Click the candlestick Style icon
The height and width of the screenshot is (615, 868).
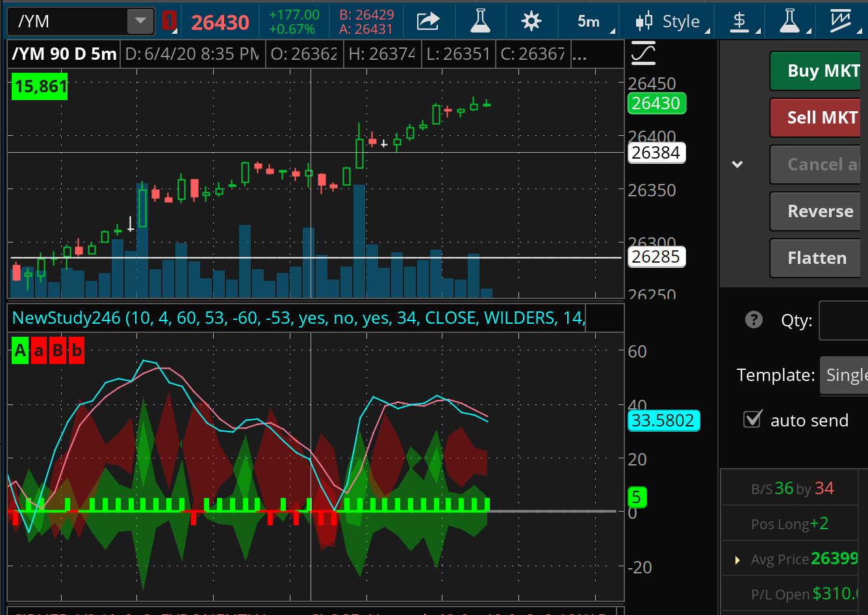[644, 21]
